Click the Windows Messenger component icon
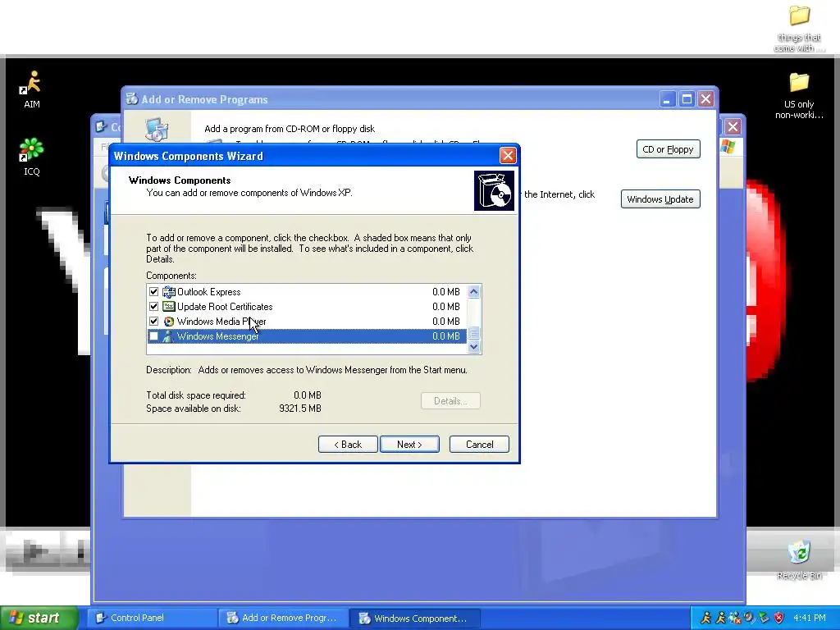This screenshot has height=630, width=840. click(x=169, y=336)
